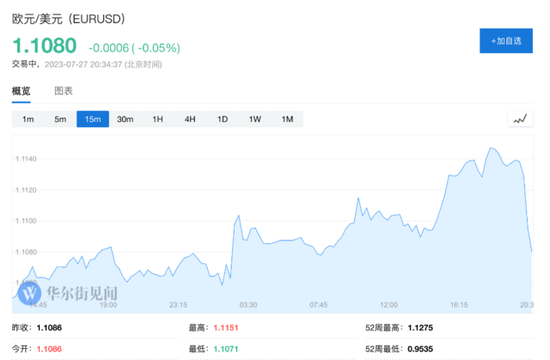
Task: Click the 12:00 time axis label
Action: click(x=389, y=305)
